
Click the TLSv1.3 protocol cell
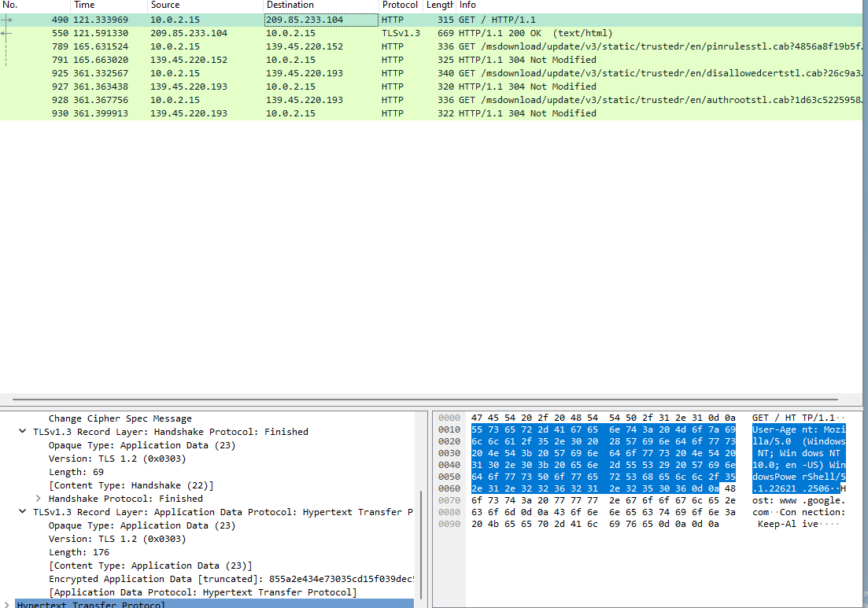tap(401, 33)
